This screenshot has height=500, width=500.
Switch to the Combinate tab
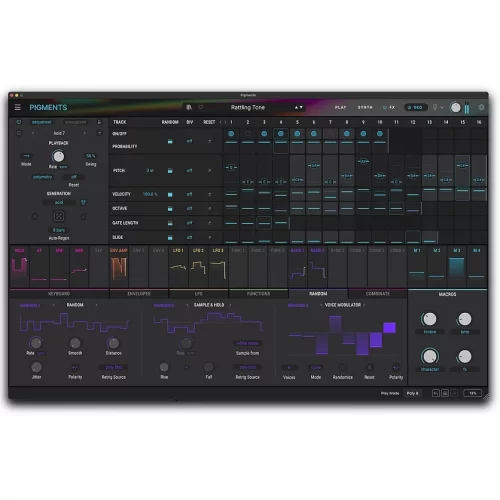click(x=378, y=294)
